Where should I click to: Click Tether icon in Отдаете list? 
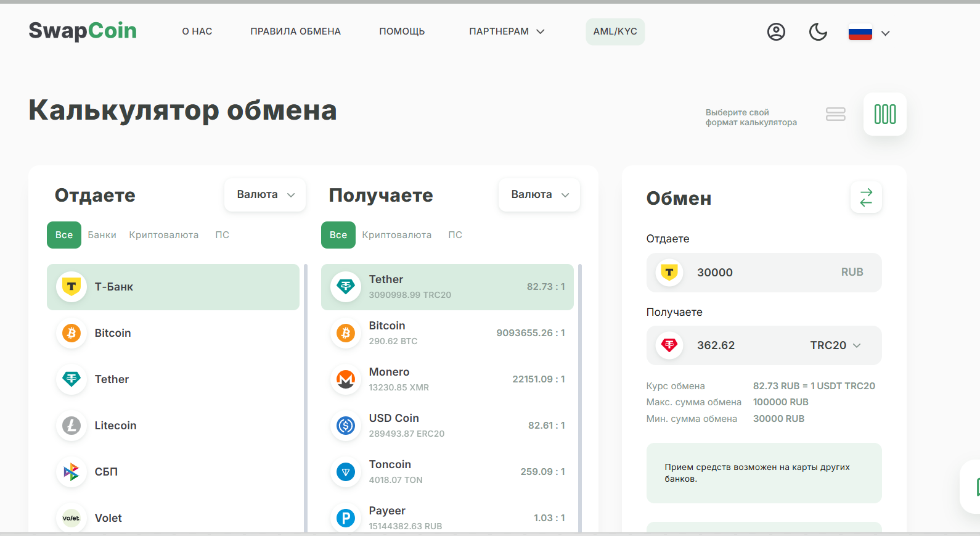coord(71,379)
